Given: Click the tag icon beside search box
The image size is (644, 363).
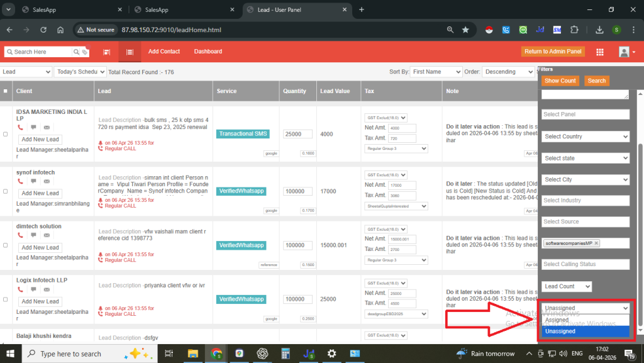Looking at the screenshot, I should click(84, 52).
